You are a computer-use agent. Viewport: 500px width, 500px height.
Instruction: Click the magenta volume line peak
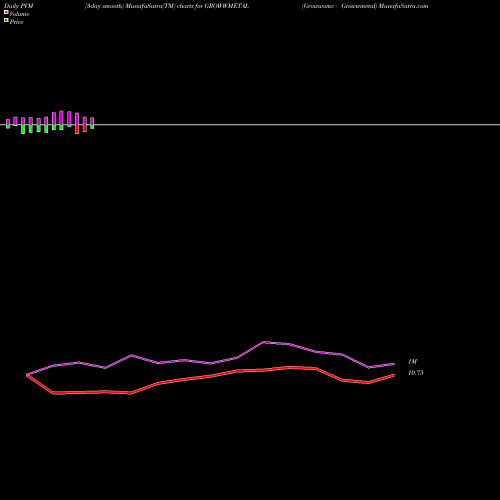pos(263,342)
